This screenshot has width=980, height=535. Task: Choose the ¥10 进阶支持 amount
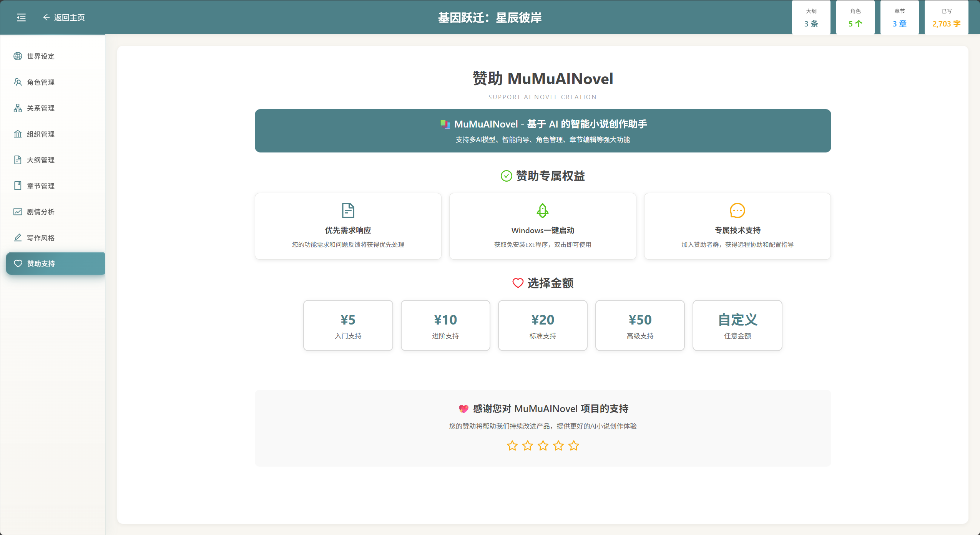click(445, 325)
